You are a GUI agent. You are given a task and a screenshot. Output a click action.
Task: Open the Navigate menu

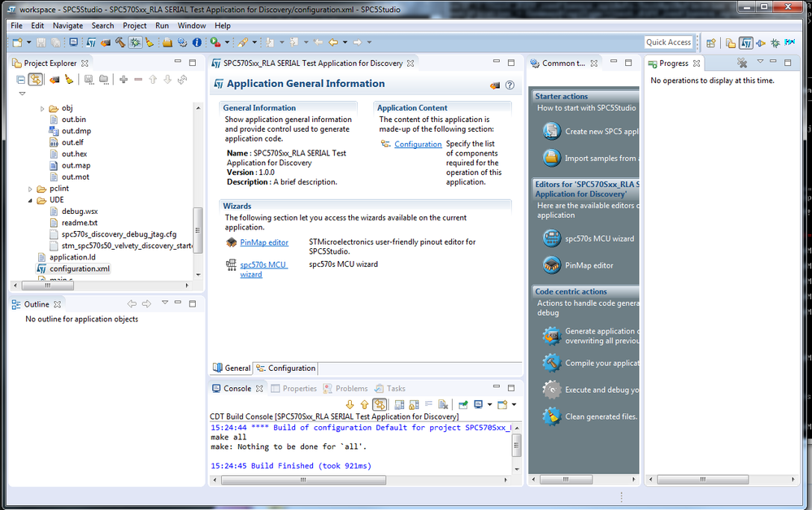point(67,25)
